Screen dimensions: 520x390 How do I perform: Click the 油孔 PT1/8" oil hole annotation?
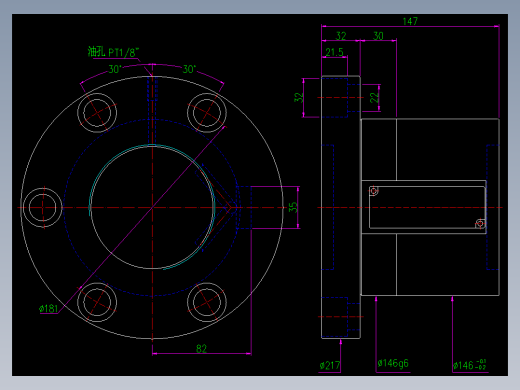click(113, 52)
